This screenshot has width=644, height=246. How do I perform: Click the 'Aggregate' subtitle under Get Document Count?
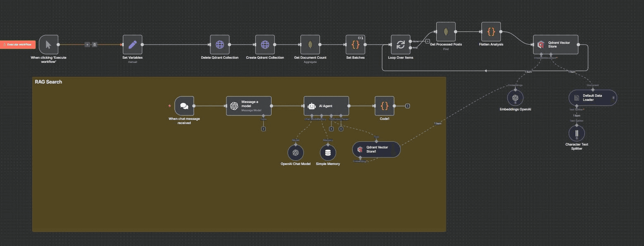310,62
